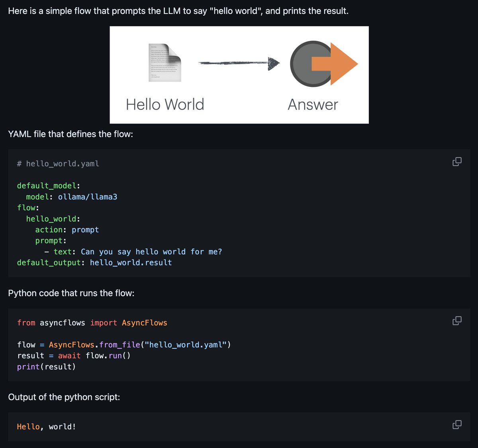This screenshot has height=448, width=478.
Task: Copy the script output block
Action: click(457, 424)
